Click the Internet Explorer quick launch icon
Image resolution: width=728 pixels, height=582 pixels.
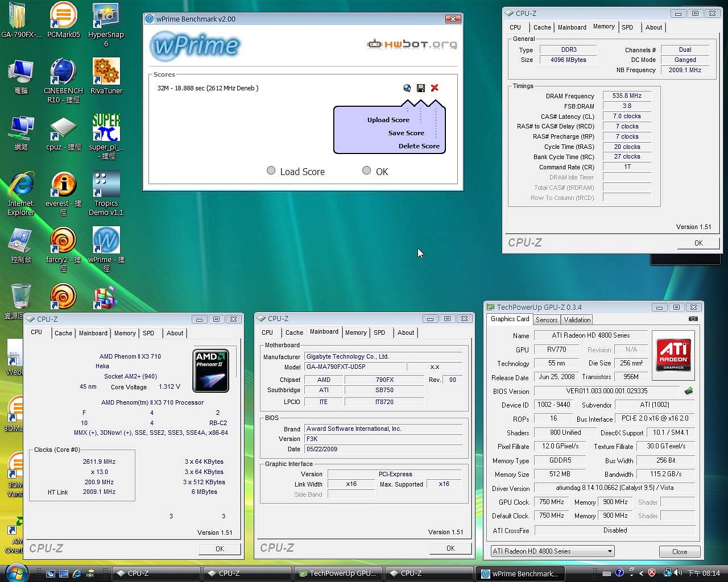click(77, 573)
